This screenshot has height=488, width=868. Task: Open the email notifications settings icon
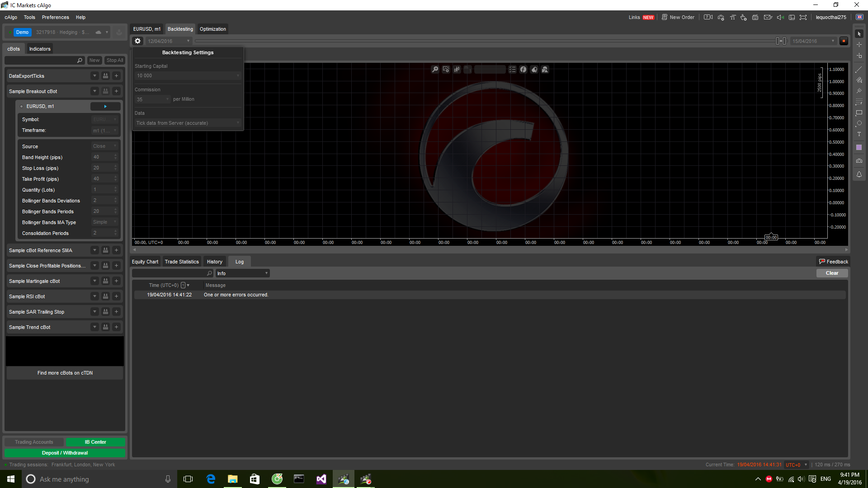click(x=768, y=17)
